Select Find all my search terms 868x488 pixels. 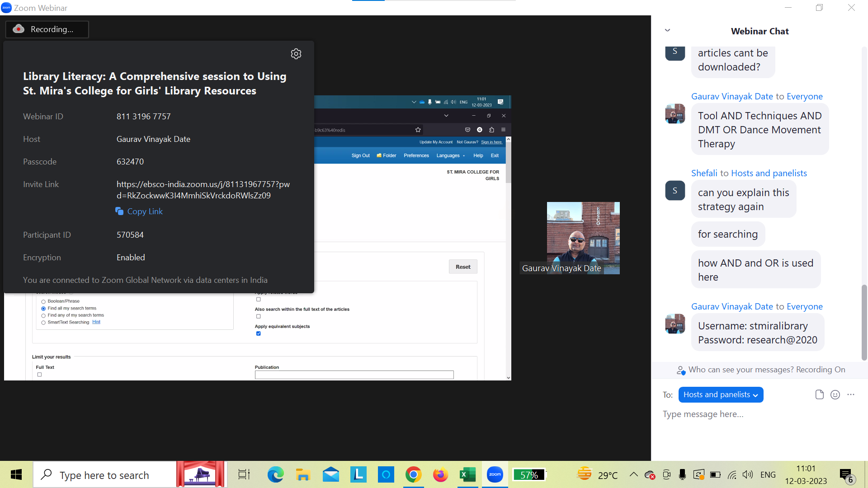(43, 309)
